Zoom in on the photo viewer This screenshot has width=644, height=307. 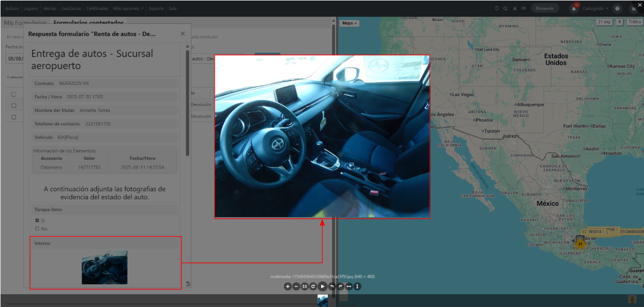[287, 286]
